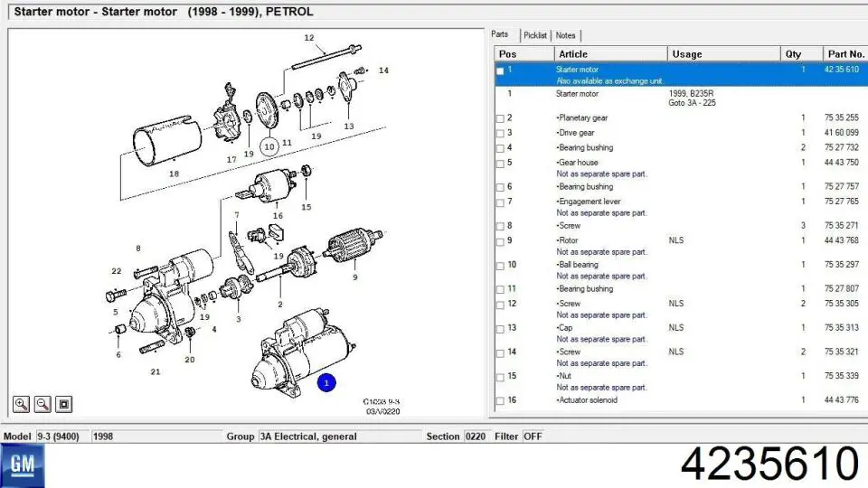
Task: Click the blue position 1 marker on diagram
Action: tap(326, 382)
